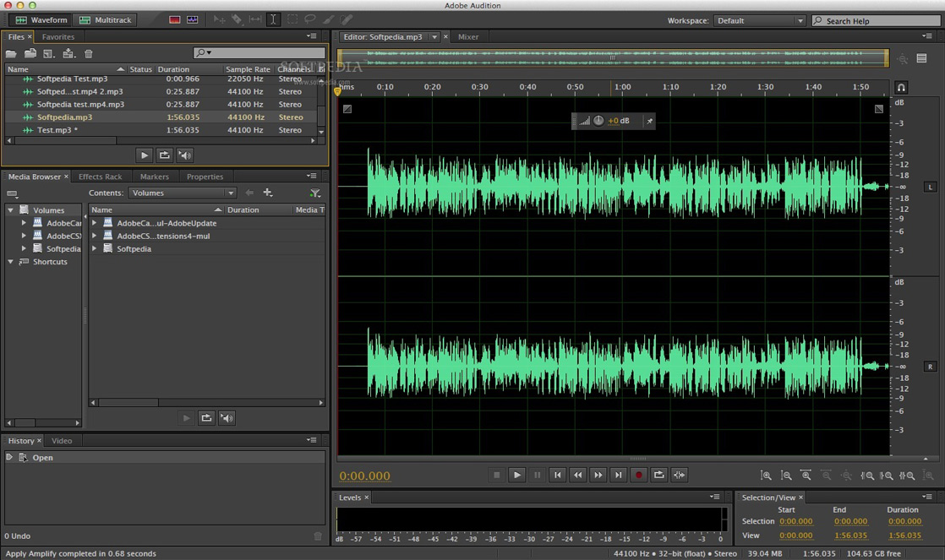
Task: Select the Lasso Selection tool
Action: tap(309, 20)
